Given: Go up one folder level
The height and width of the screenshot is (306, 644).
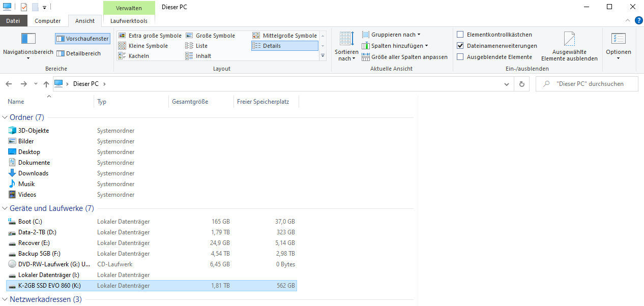Looking at the screenshot, I should point(46,84).
